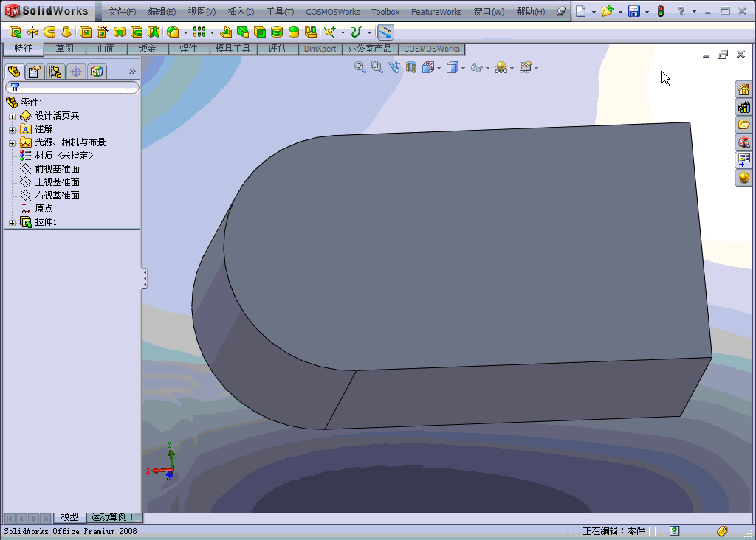Screen dimensions: 756x540
Task: Open the PropertyManager panel tab
Action: (x=34, y=72)
